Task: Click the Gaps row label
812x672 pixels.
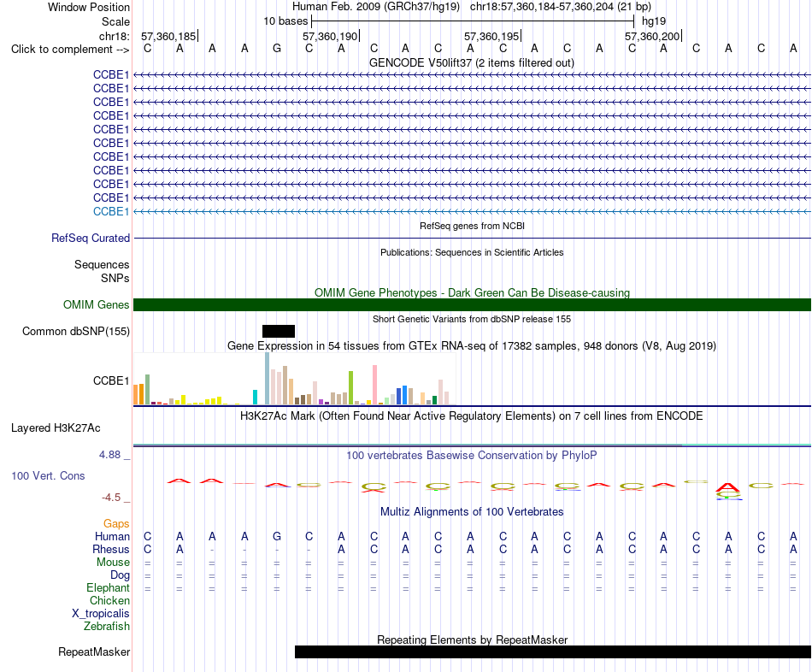Action: pyautogui.click(x=116, y=524)
